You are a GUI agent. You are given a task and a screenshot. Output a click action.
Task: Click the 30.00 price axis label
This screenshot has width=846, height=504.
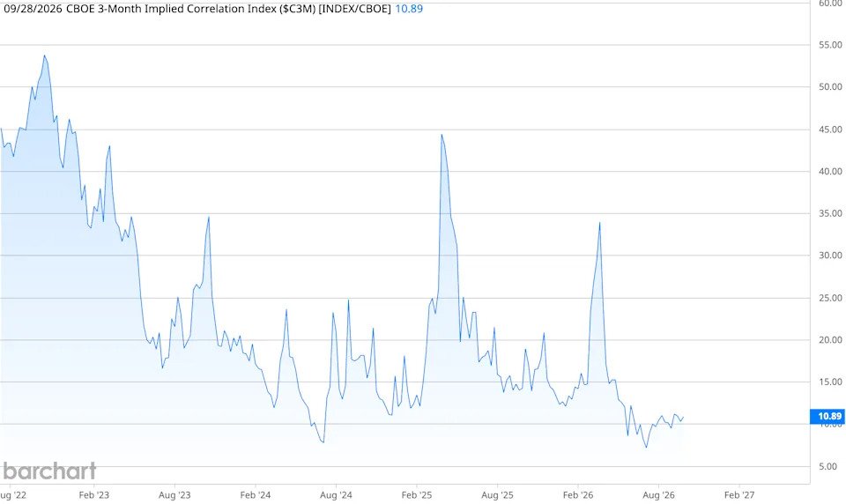[x=830, y=256]
